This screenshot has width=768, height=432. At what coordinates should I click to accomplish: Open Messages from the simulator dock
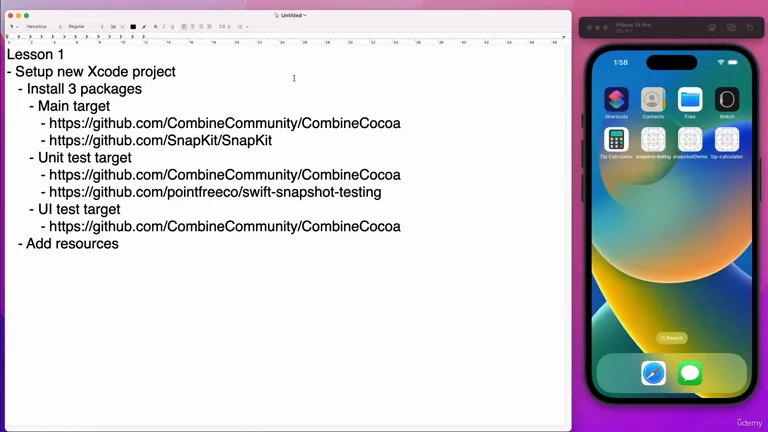click(690, 373)
